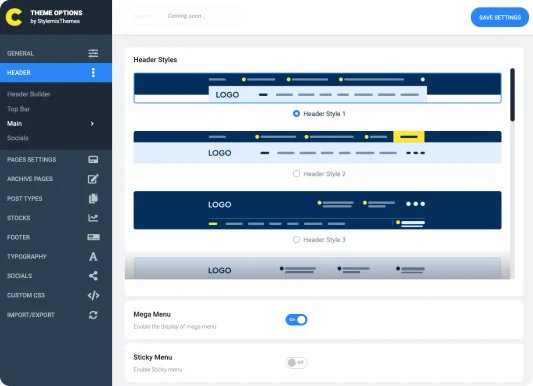
Task: Click the Header vertical dots icon
Action: [x=93, y=72]
